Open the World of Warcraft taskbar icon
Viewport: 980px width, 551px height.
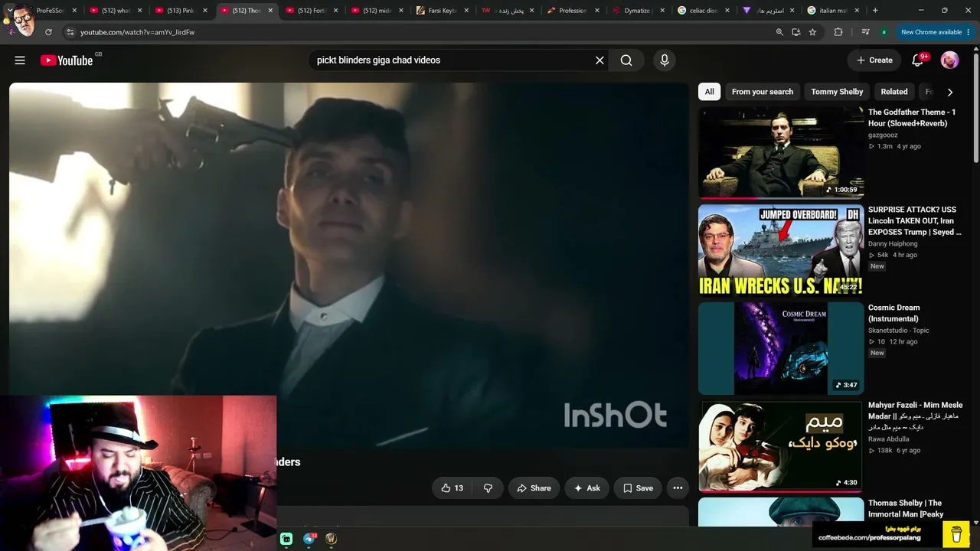[332, 539]
